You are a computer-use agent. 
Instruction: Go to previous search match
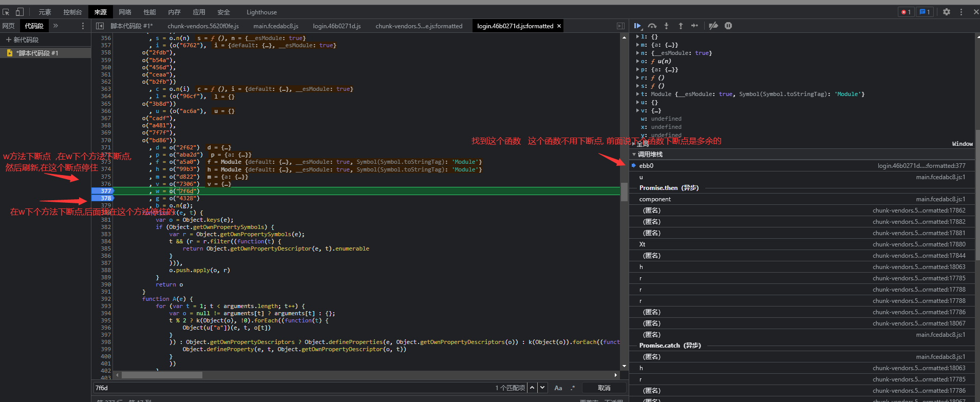click(x=532, y=388)
